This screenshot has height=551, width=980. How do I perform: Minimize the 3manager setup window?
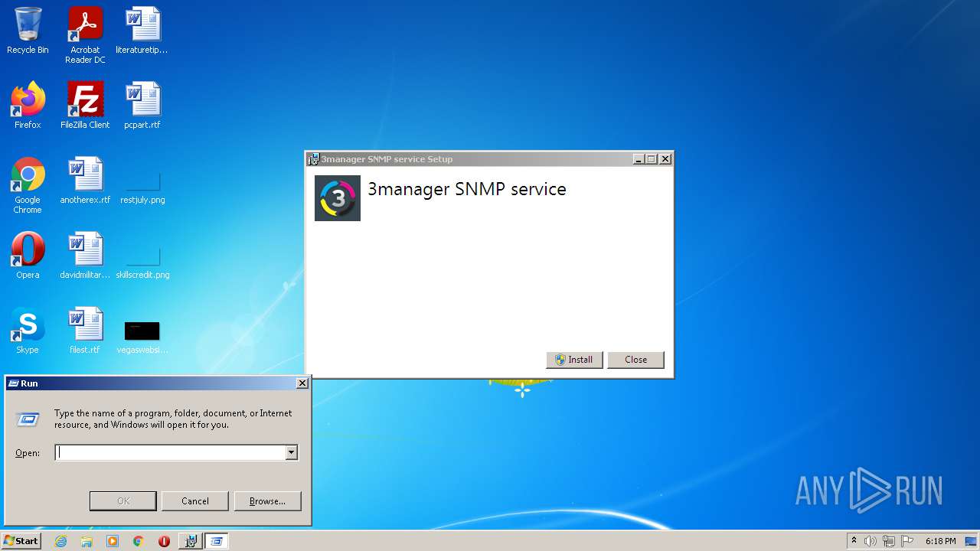point(639,159)
